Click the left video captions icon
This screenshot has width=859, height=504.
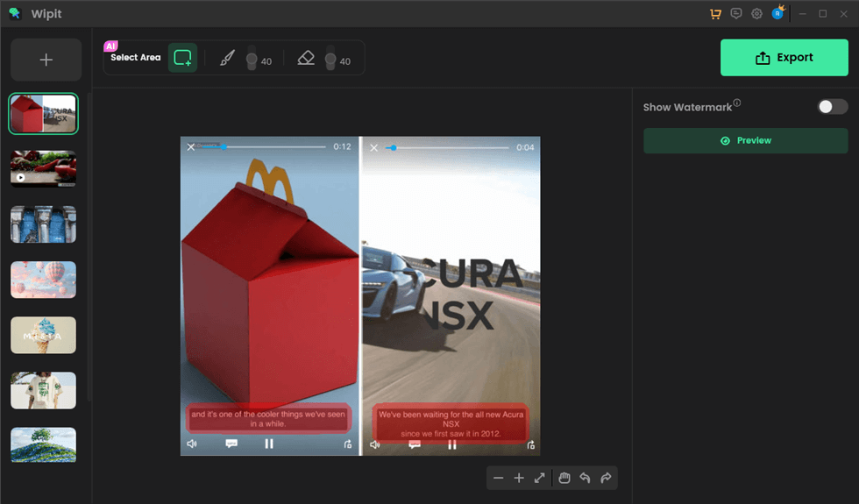click(231, 444)
